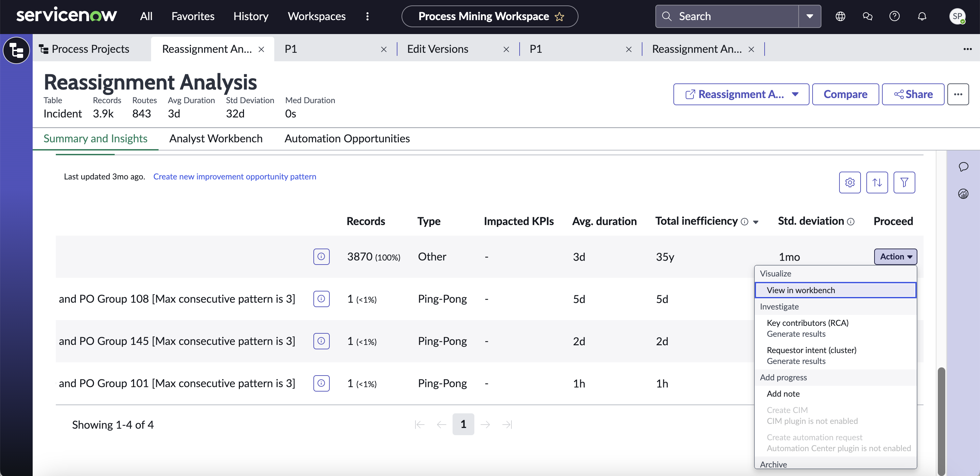
Task: Choose Add note from Action menu
Action: pyautogui.click(x=835, y=394)
